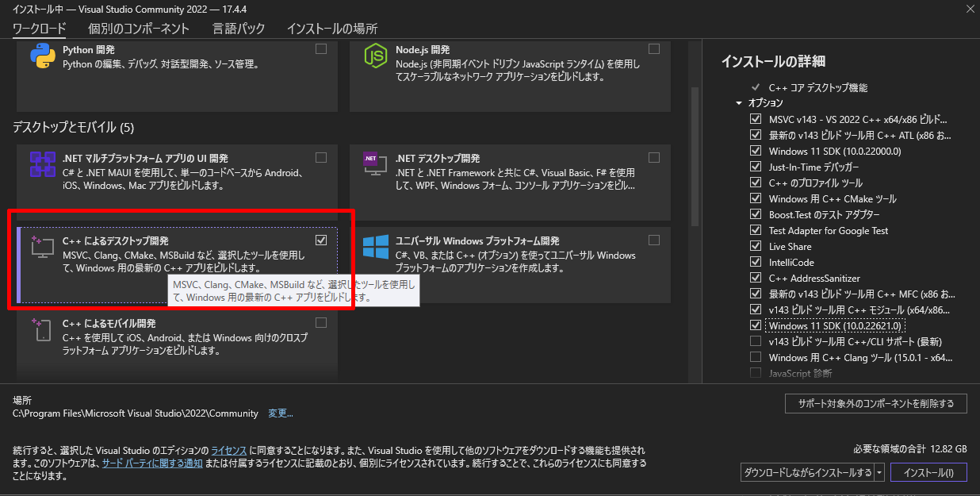
Task: Click サポート対象外のコンポーネントを削除する button
Action: click(876, 403)
